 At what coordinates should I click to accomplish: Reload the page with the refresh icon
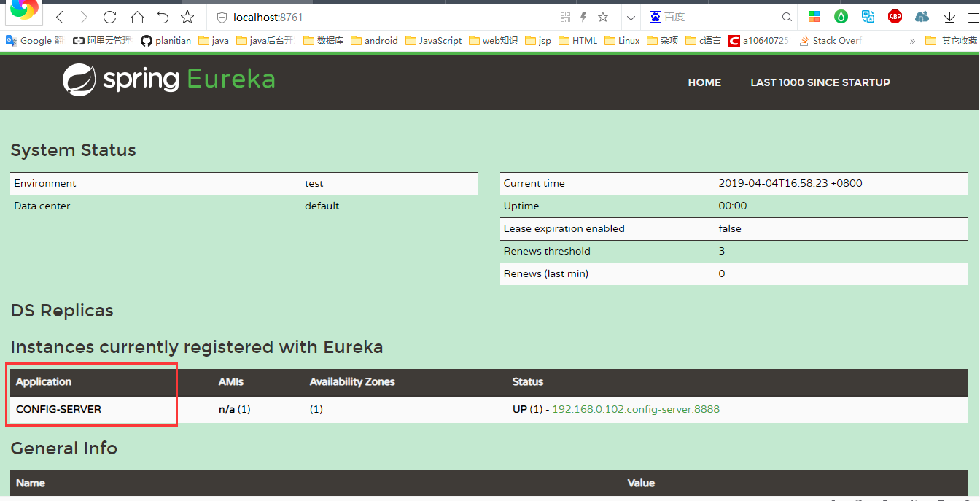click(x=110, y=17)
